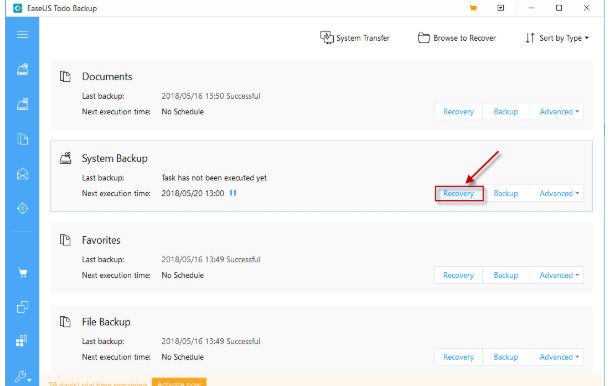This screenshot has height=386, width=613.
Task: Open the hamburger menu in sidebar
Action: (x=22, y=34)
